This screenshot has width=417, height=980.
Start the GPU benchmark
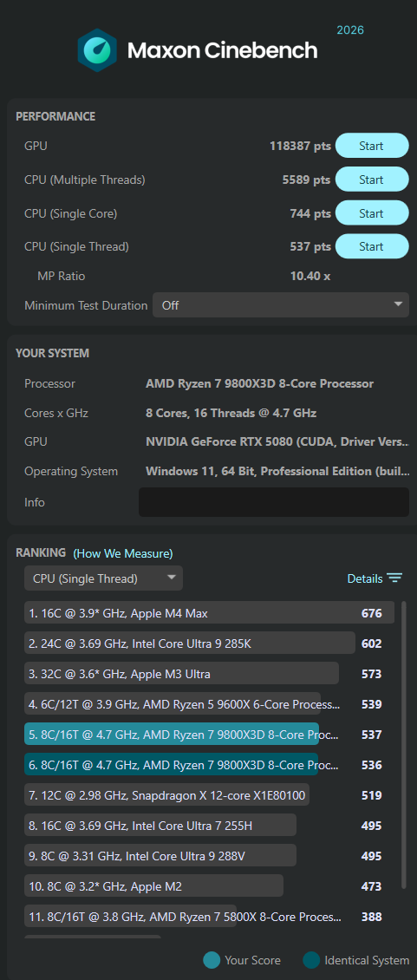372,146
